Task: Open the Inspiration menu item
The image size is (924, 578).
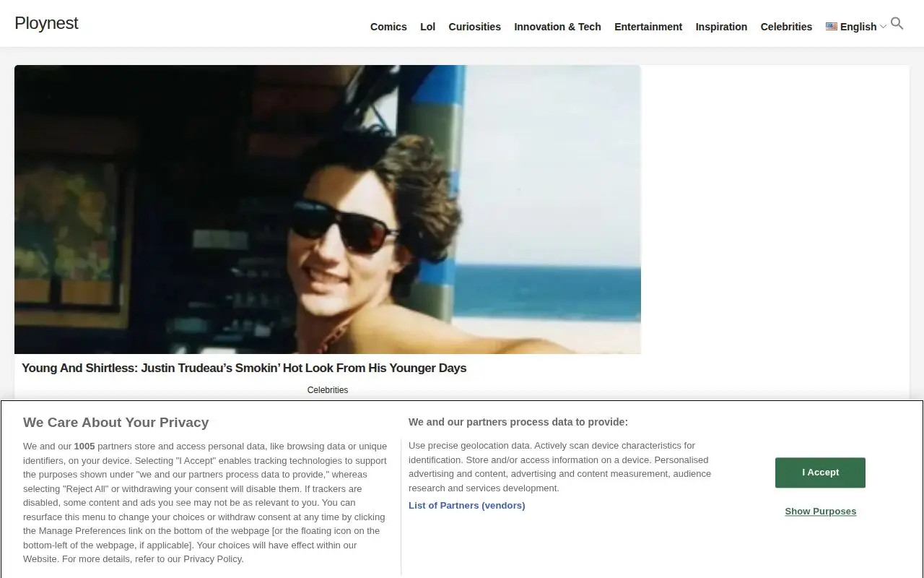Action: (721, 27)
